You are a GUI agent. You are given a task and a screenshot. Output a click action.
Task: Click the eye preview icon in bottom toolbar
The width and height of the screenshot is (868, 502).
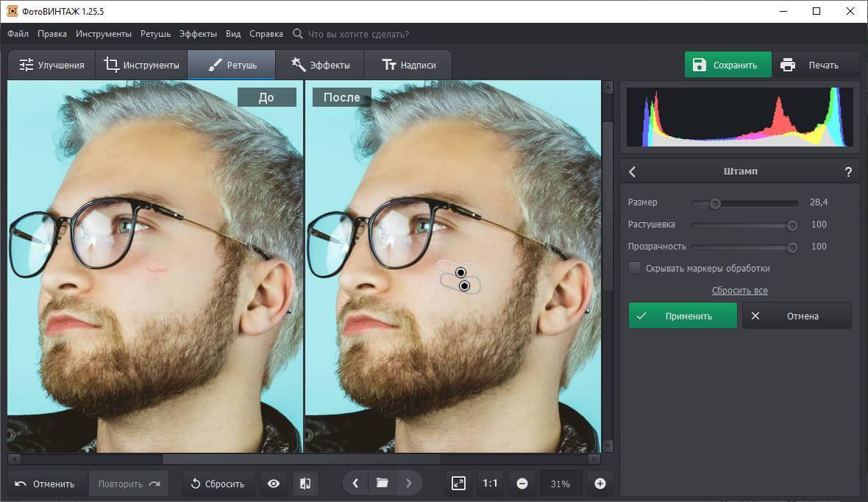coord(274,484)
